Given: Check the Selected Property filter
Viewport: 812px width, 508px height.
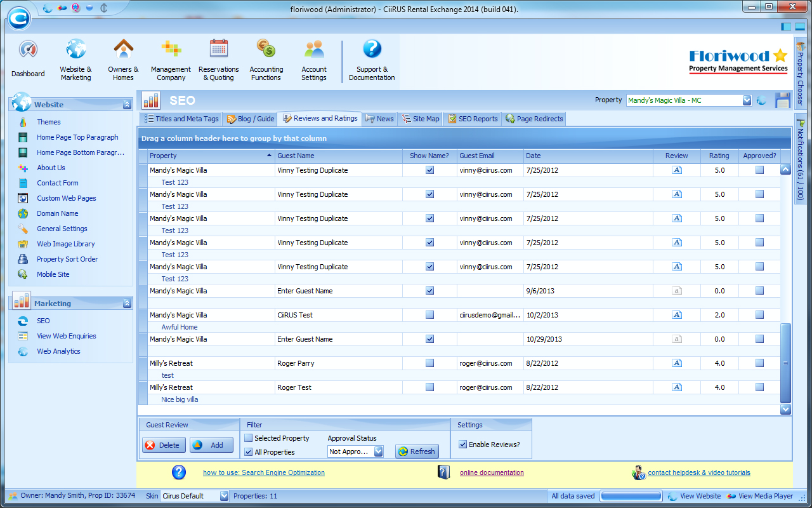Looking at the screenshot, I should point(249,438).
